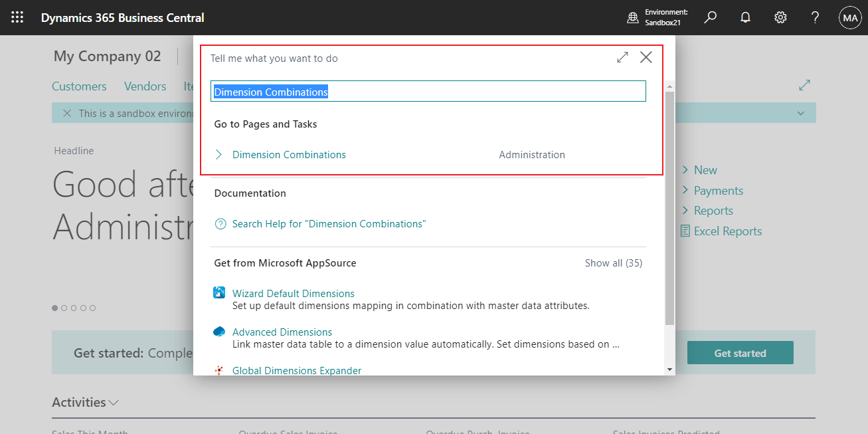Image resolution: width=868 pixels, height=434 pixels.
Task: Open the sandbox notification dropdown chevron
Action: tap(801, 112)
